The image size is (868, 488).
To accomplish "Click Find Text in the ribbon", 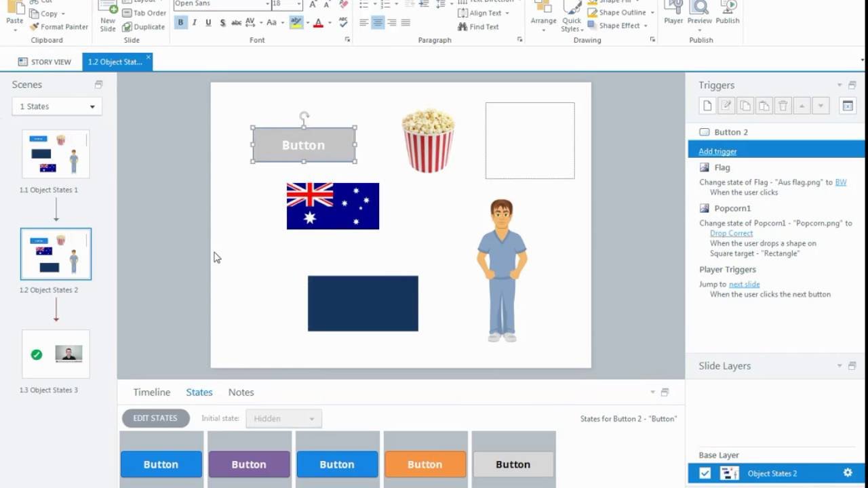I will point(478,27).
